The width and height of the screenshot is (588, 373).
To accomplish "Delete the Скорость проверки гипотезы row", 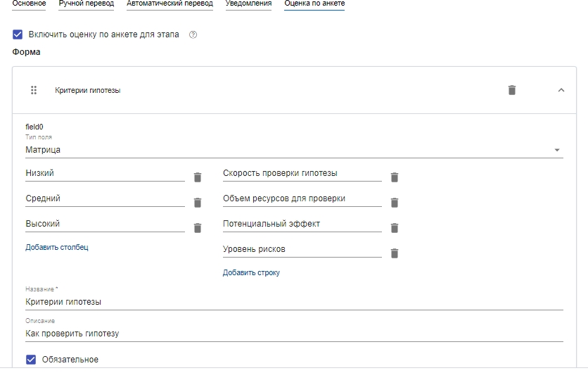I will tap(394, 177).
